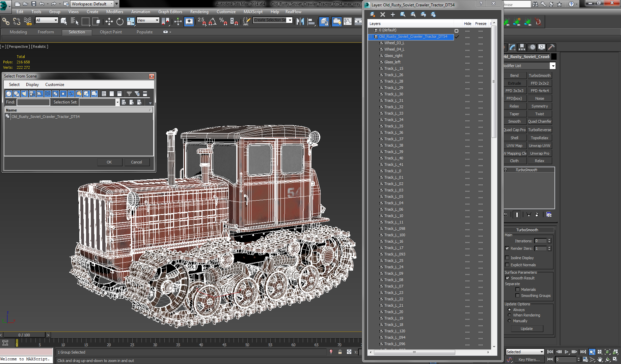Open the Modifier List dropdown
Viewport: 621px width, 364px height.
tap(552, 66)
